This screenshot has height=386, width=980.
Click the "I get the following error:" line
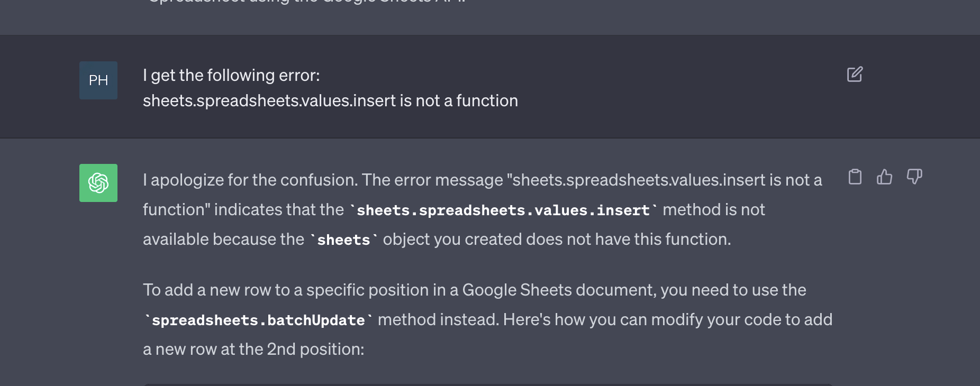(x=231, y=76)
